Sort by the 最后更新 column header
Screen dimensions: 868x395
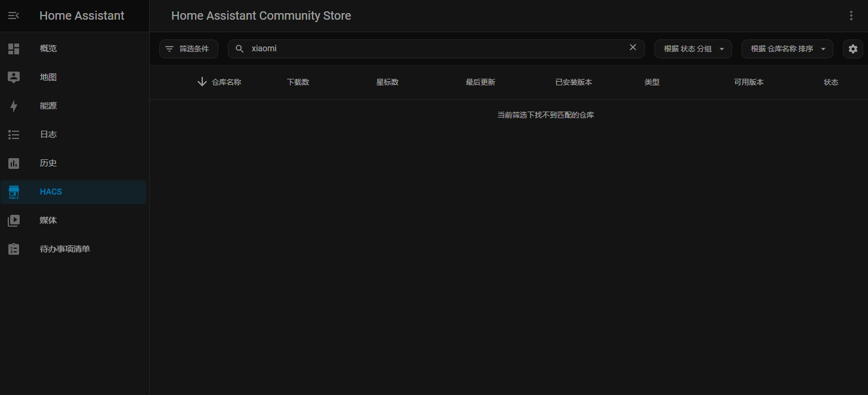pyautogui.click(x=481, y=82)
